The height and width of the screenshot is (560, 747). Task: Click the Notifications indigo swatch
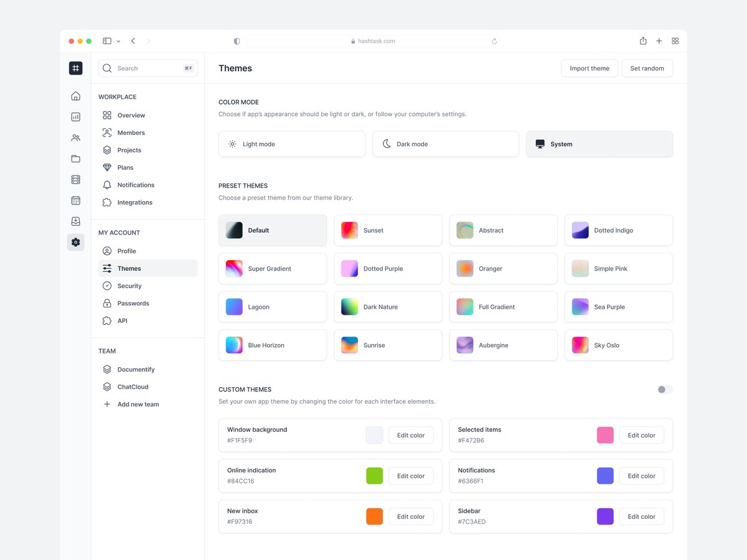point(605,476)
